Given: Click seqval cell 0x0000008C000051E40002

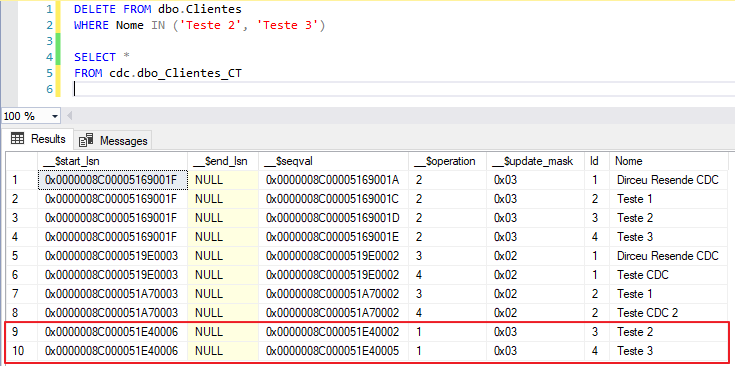Looking at the screenshot, I should 333,332.
